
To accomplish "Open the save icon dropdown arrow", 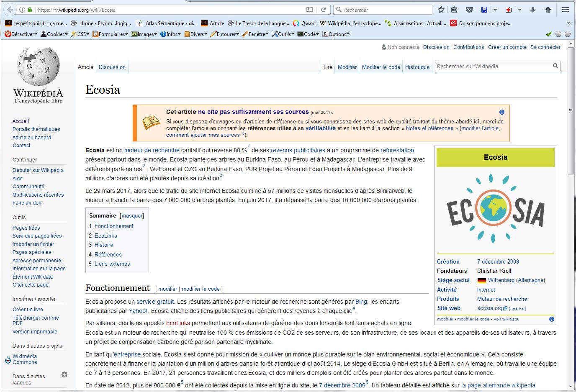I will (x=495, y=10).
